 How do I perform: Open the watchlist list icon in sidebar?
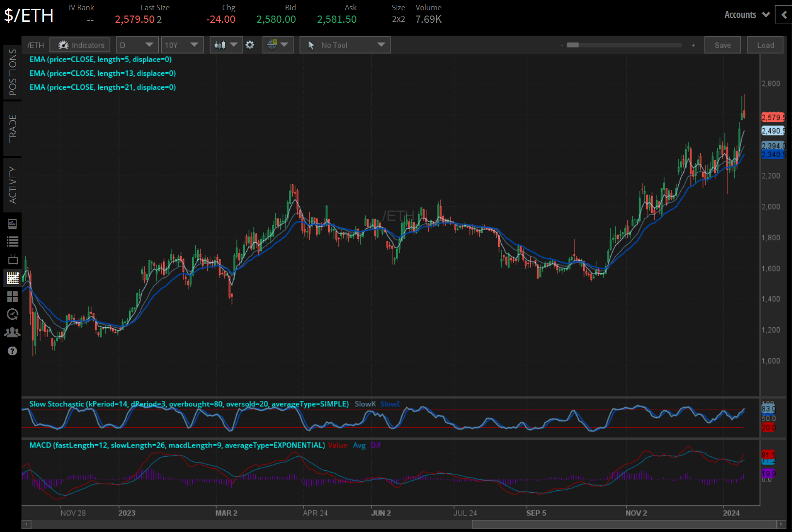tap(12, 241)
